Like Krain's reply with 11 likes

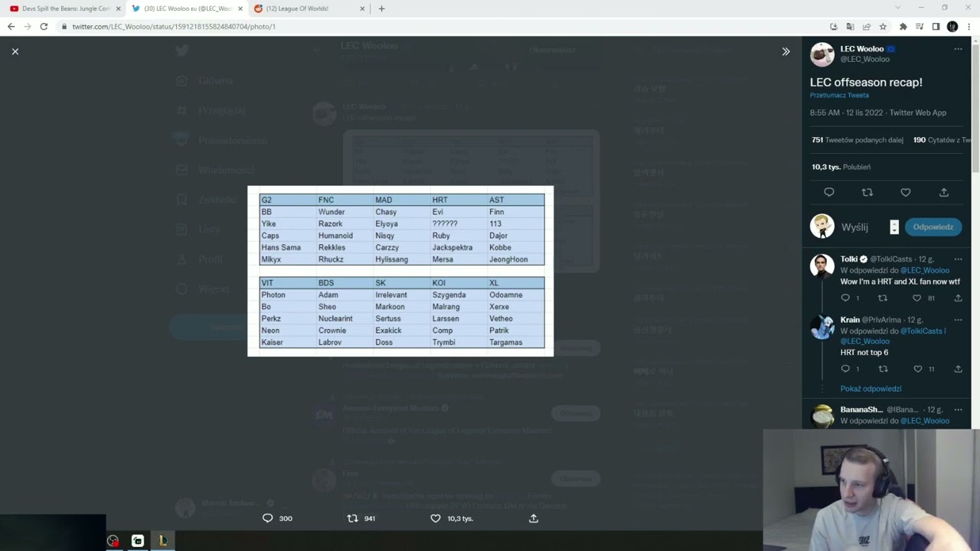(917, 369)
